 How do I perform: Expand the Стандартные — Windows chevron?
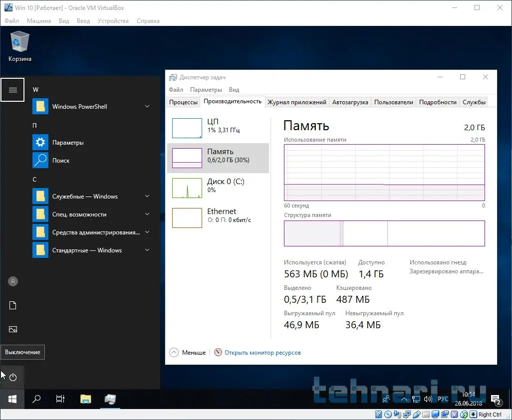point(147,250)
